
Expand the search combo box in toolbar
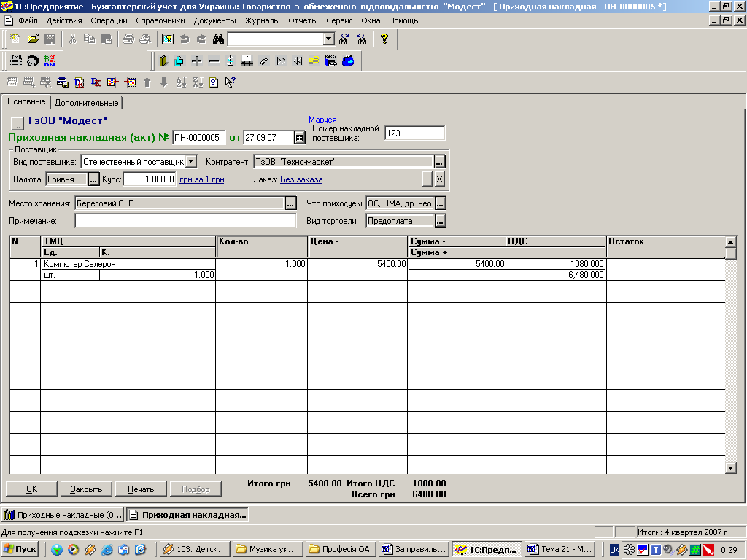pyautogui.click(x=329, y=39)
